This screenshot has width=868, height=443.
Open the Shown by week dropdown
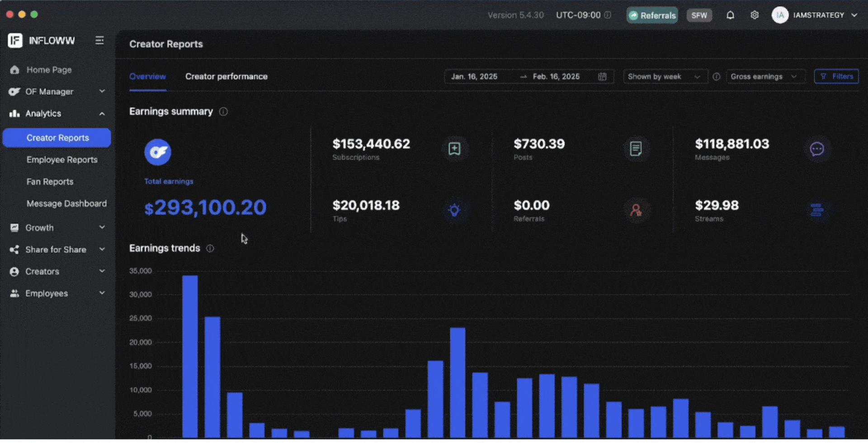(664, 77)
